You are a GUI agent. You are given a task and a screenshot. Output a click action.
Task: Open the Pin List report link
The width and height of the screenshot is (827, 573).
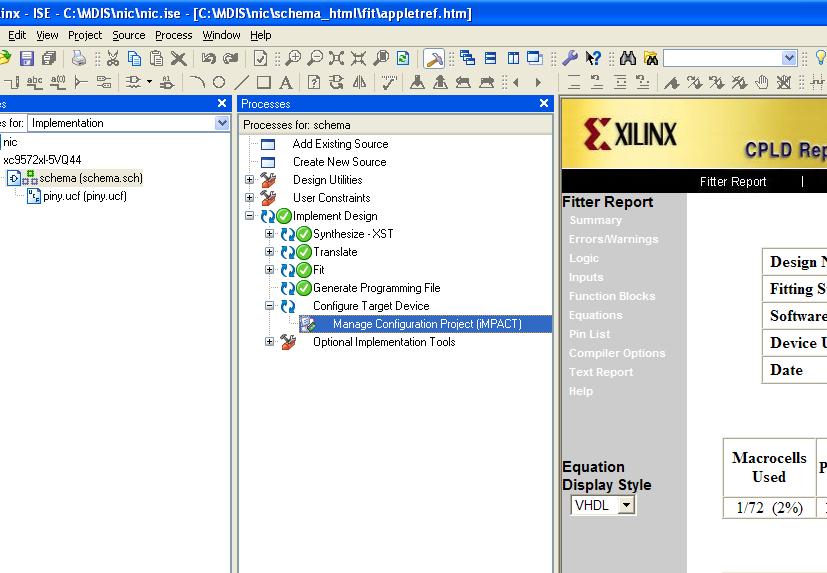click(x=589, y=334)
